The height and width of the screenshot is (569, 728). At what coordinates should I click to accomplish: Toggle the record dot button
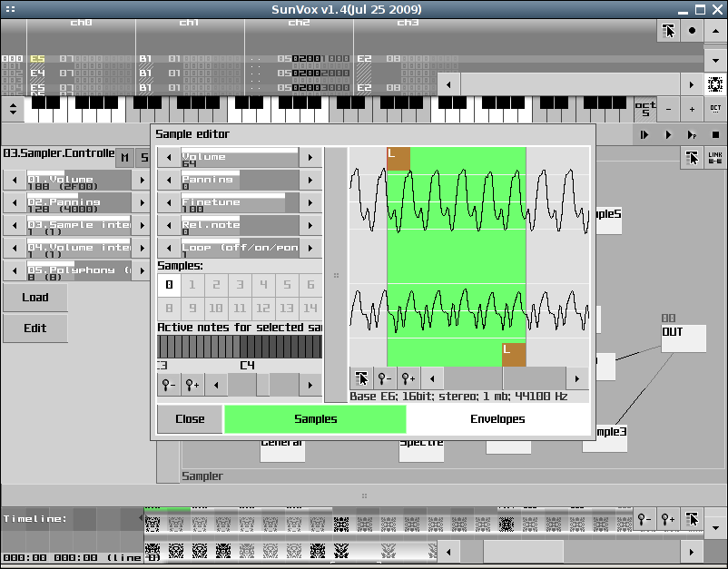coord(692,31)
